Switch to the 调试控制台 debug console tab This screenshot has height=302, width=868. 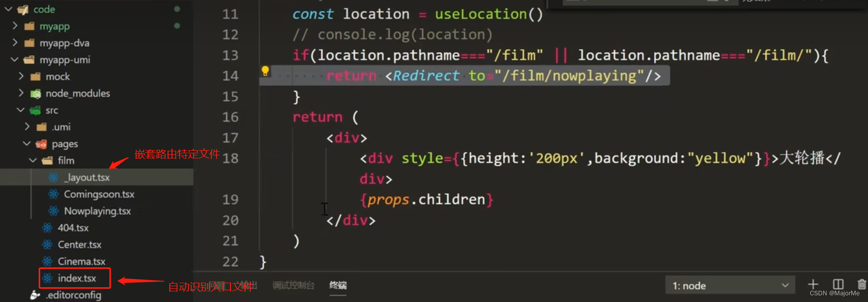tap(294, 285)
